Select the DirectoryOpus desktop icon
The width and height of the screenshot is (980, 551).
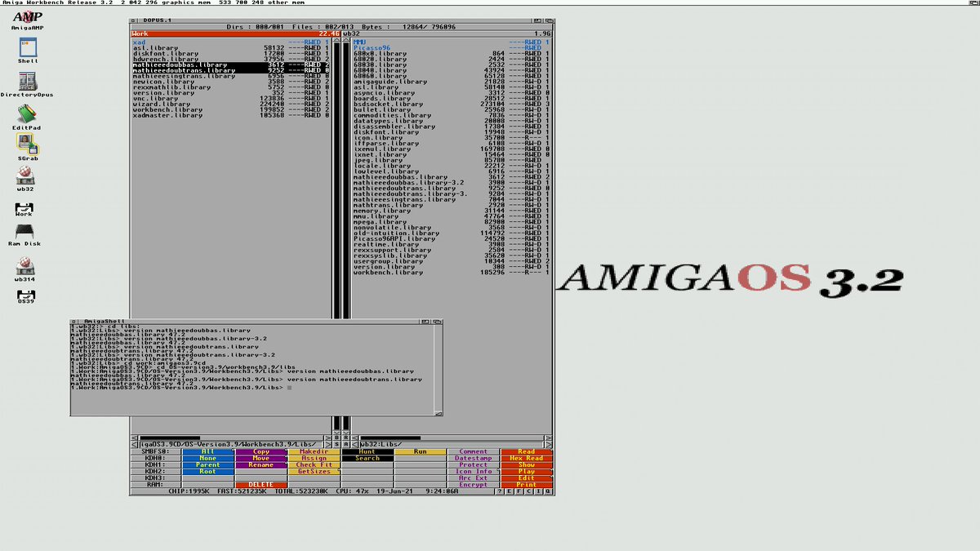pyautogui.click(x=27, y=85)
